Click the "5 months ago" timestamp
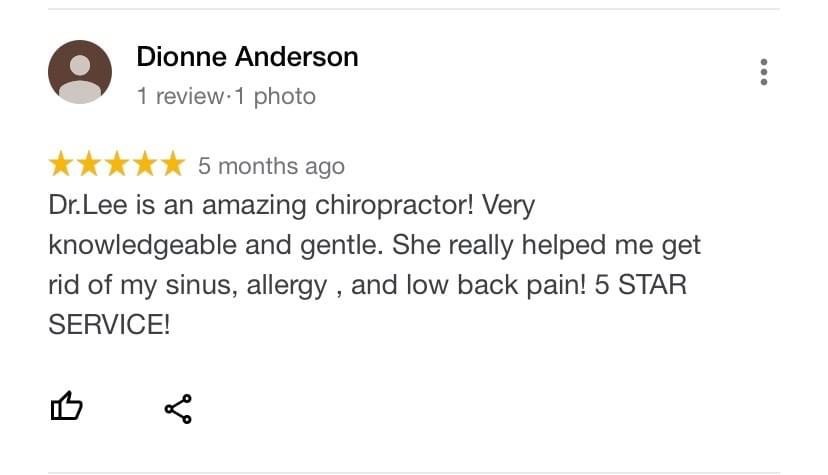The height and width of the screenshot is (475, 828). tap(271, 166)
